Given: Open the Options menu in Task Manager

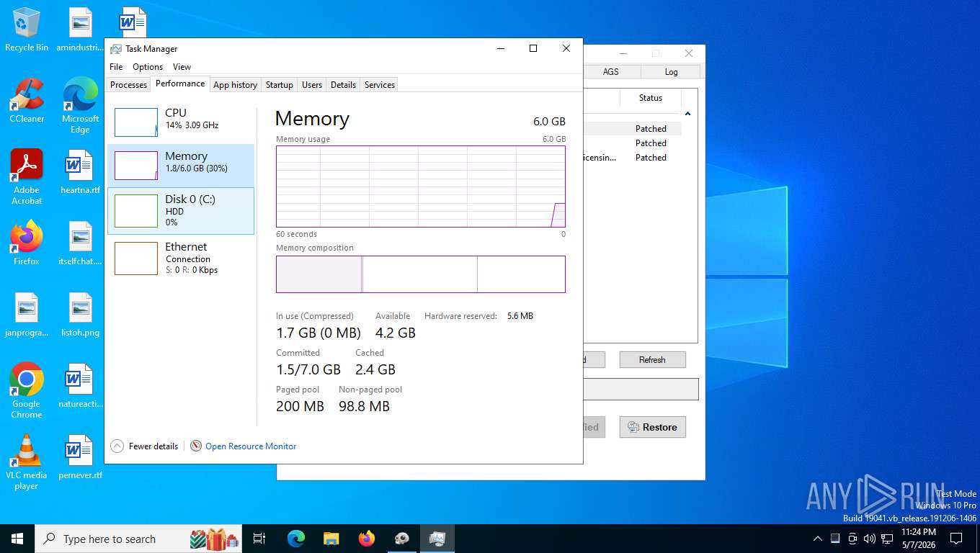Looking at the screenshot, I should [148, 67].
